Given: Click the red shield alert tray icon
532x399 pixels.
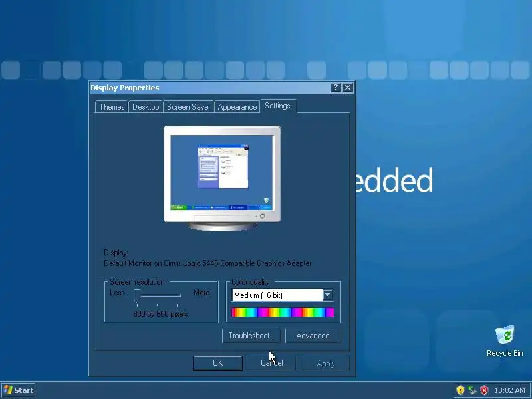Looking at the screenshot, I should 485,390.
